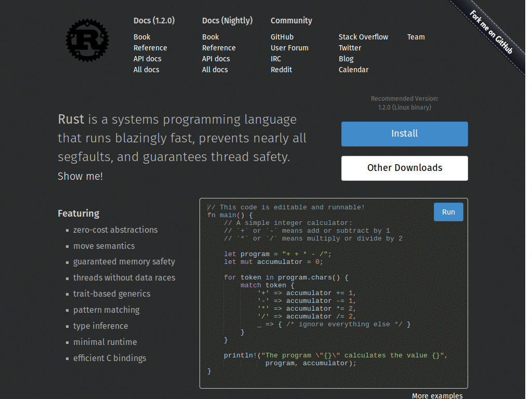Click the Show me! link
Image resolution: width=532 pixels, height=399 pixels.
coord(80,176)
